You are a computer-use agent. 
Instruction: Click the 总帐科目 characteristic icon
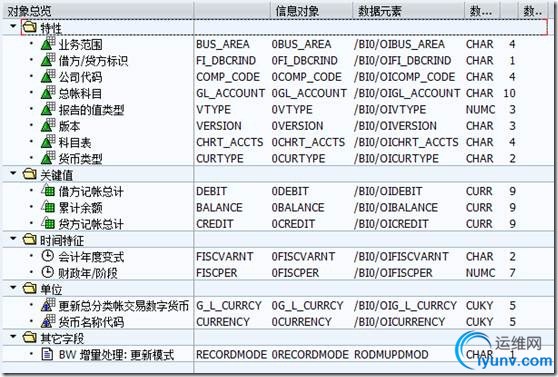click(48, 93)
